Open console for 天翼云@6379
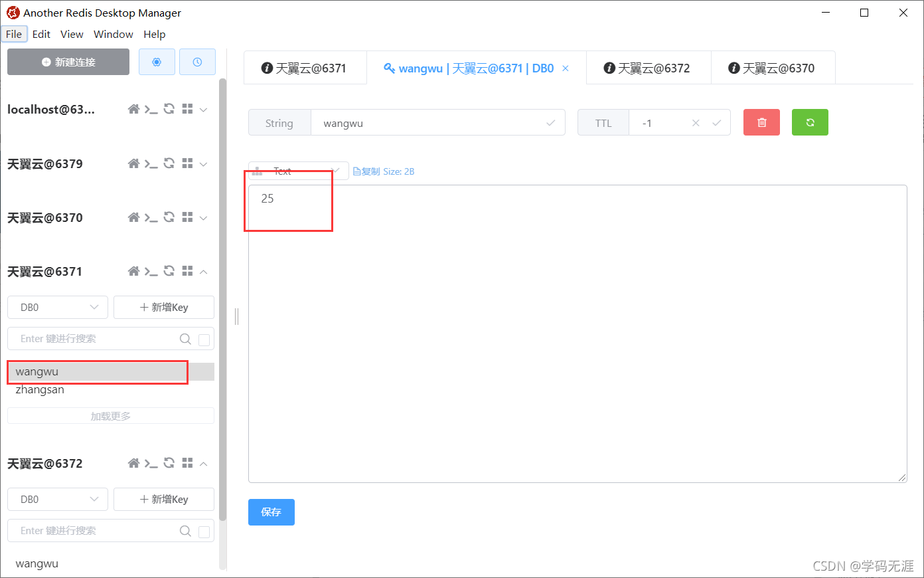 pyautogui.click(x=151, y=163)
